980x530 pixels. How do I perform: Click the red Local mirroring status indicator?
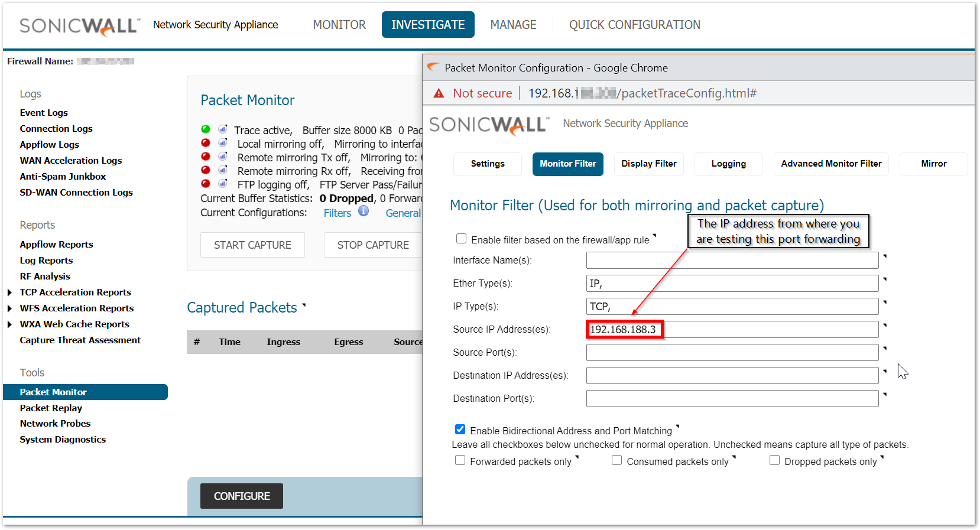[x=206, y=143]
